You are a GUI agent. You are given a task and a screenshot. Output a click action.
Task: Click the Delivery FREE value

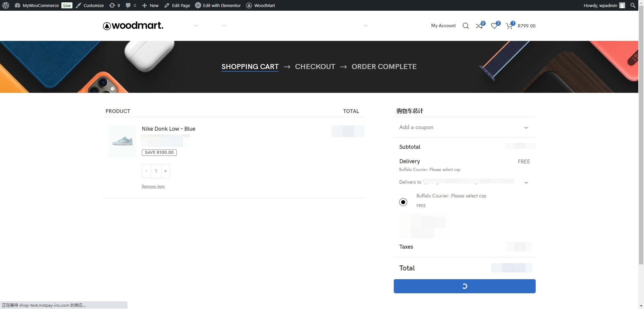[x=524, y=162]
